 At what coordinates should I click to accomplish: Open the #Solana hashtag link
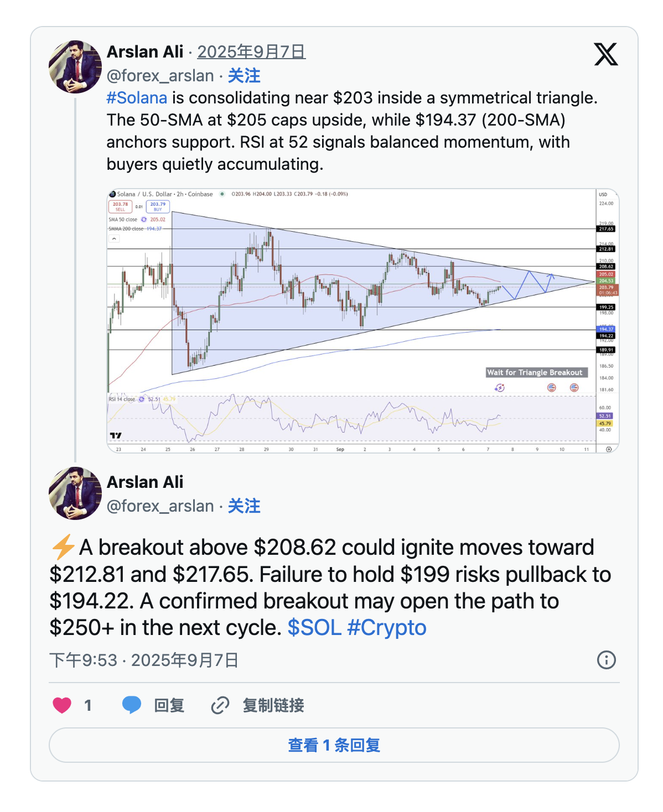137,98
